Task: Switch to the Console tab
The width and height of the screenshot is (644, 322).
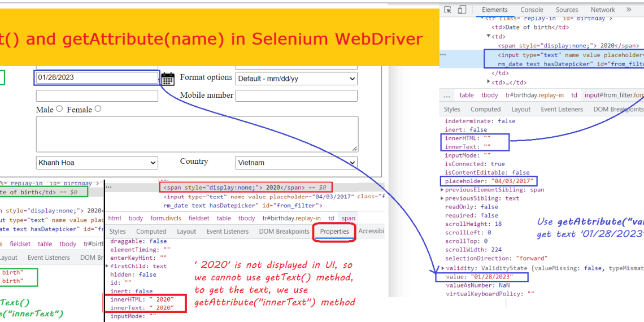Action: click(532, 10)
